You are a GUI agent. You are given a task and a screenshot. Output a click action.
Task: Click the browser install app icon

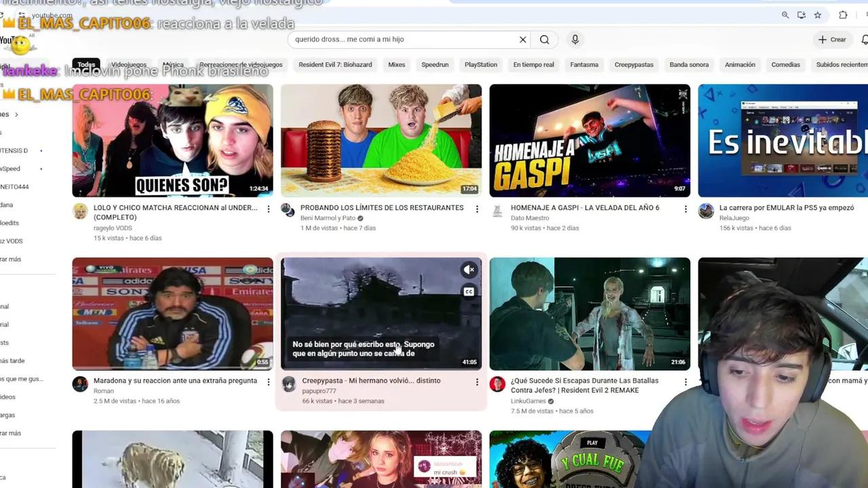pos(802,15)
